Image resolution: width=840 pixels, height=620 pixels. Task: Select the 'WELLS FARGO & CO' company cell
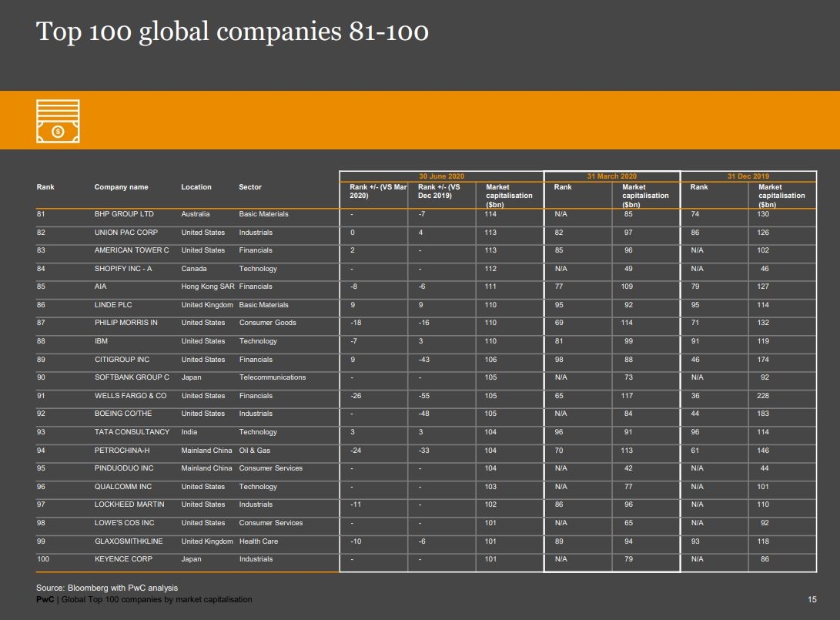(x=131, y=395)
